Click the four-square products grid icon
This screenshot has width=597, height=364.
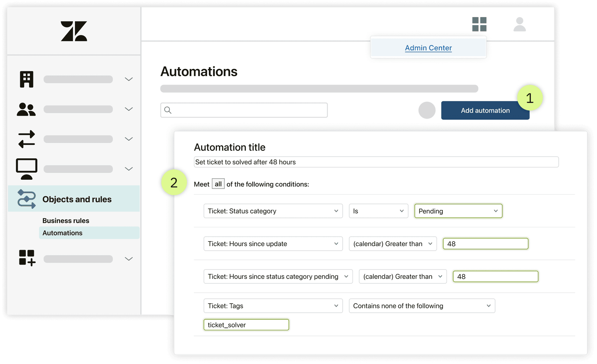tap(479, 24)
